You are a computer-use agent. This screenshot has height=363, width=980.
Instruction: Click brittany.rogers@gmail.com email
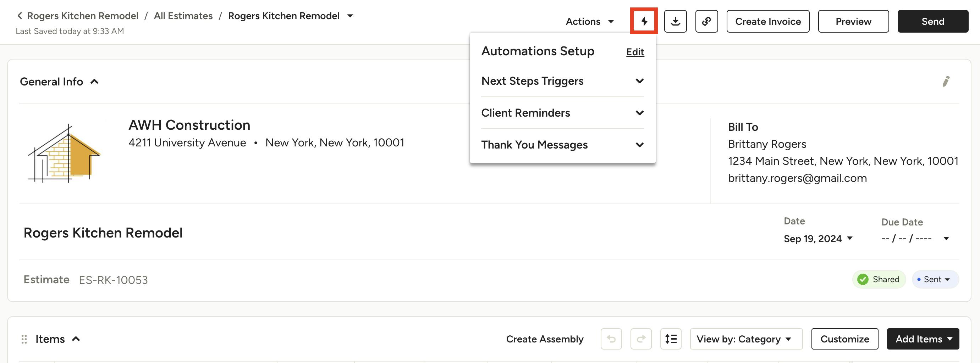click(797, 178)
